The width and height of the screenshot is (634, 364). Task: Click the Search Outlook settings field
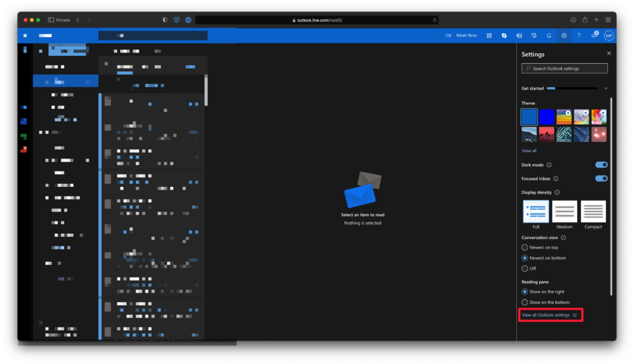pos(564,69)
